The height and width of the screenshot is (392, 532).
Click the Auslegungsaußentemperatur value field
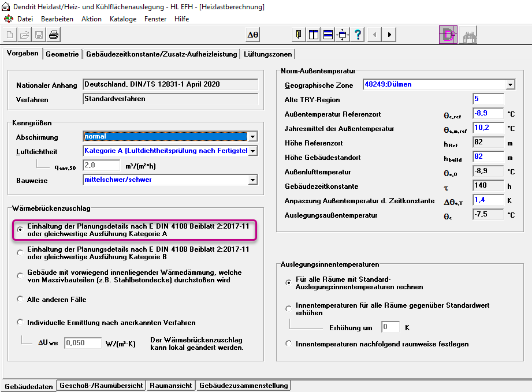(x=488, y=214)
